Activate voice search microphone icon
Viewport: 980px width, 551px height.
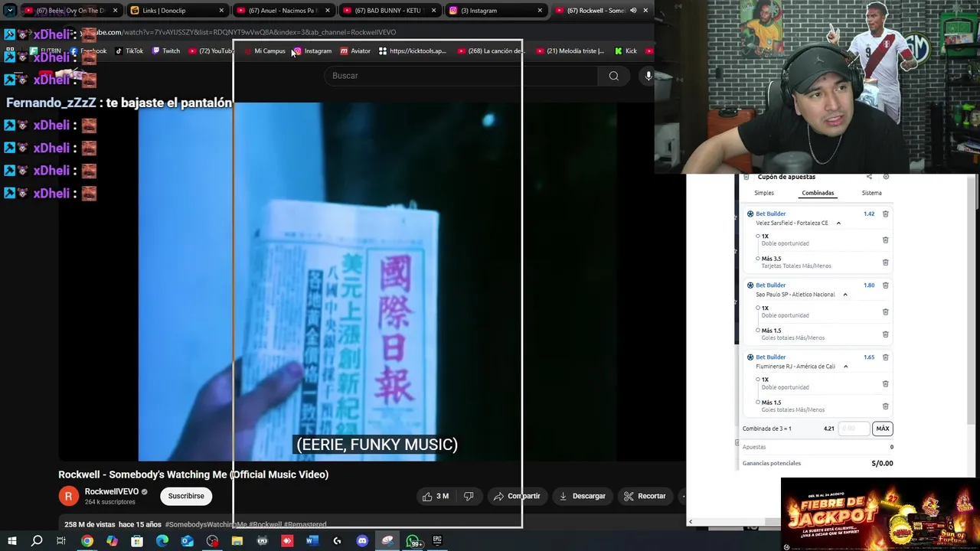(x=648, y=76)
